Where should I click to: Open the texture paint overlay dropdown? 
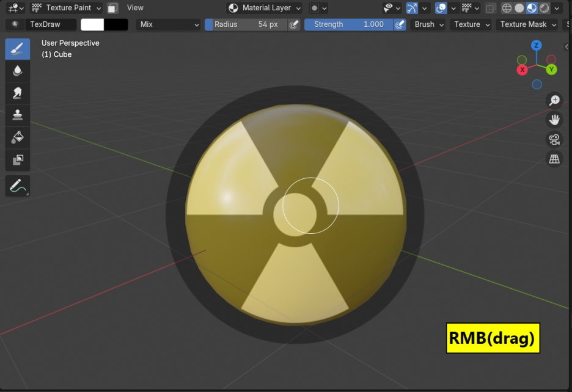471,8
